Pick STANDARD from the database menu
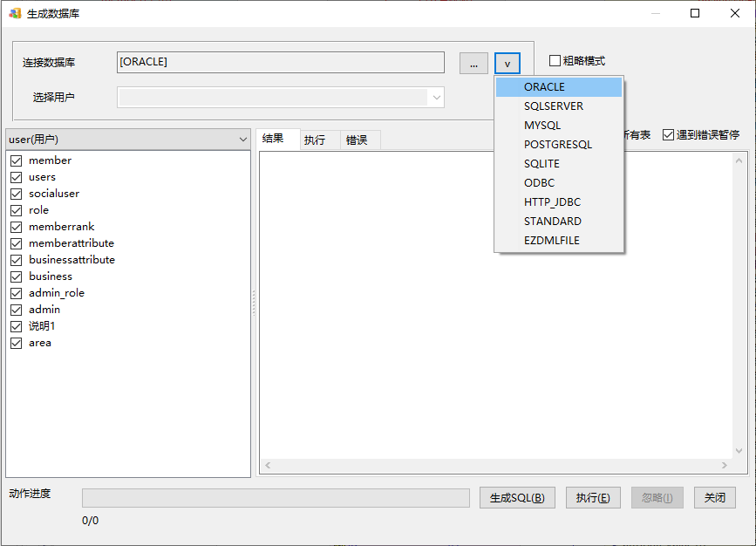The height and width of the screenshot is (546, 756). coord(559,222)
